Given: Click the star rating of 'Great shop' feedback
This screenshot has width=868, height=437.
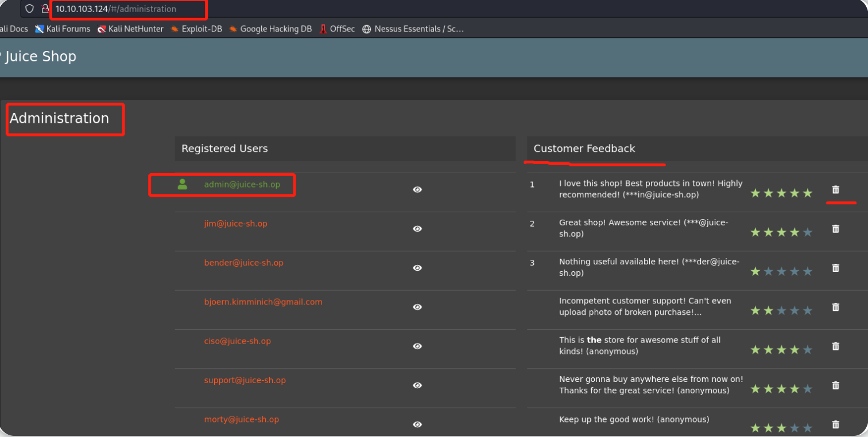Looking at the screenshot, I should tap(781, 232).
